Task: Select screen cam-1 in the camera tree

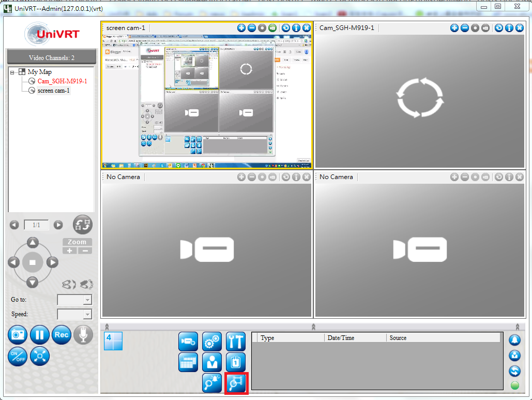Action: [x=54, y=91]
